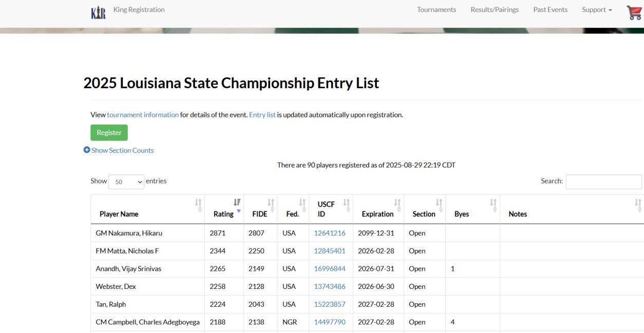This screenshot has height=333, width=644.
Task: Sort by Player Name column arrows
Action: tap(198, 206)
